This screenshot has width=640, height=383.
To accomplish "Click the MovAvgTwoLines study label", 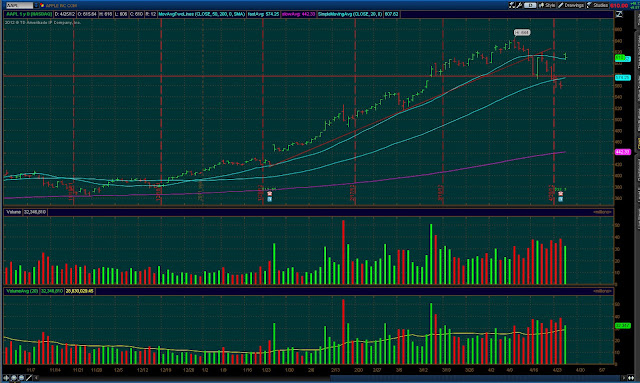I will click(202, 14).
